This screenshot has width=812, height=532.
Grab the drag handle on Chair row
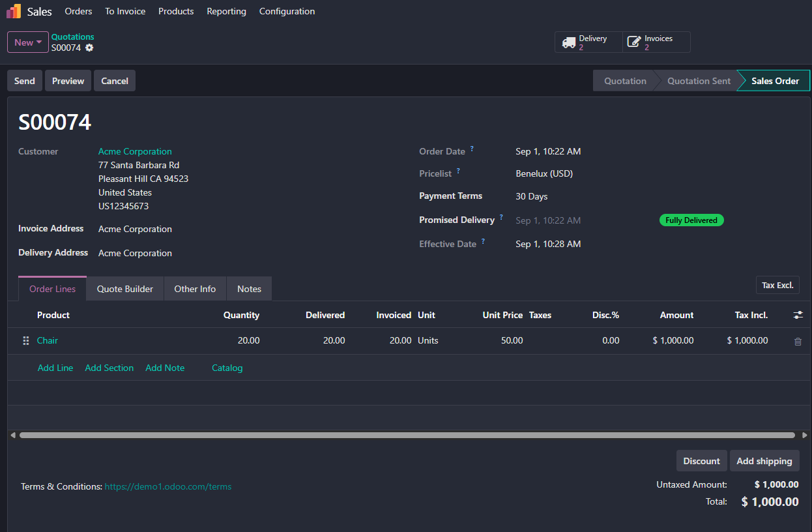click(26, 341)
